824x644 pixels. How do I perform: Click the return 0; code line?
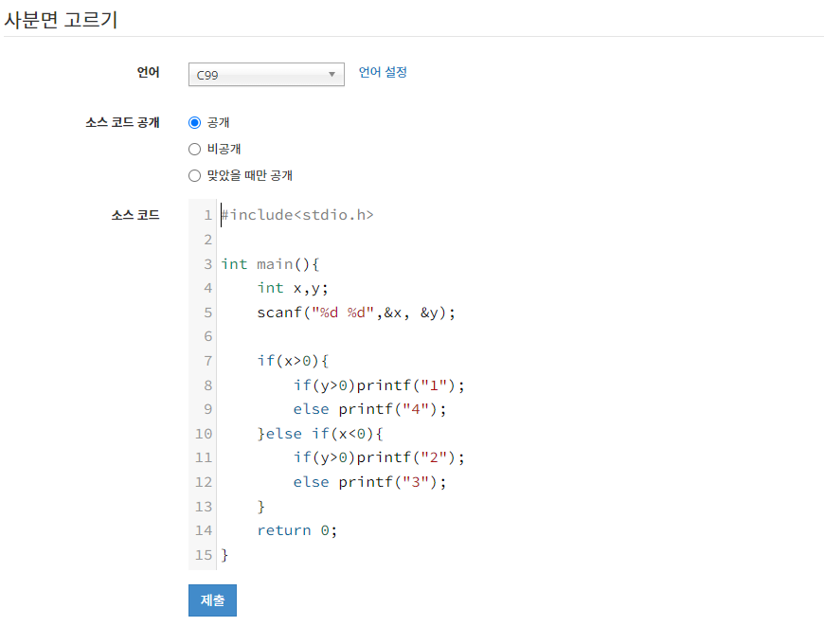[x=296, y=530]
